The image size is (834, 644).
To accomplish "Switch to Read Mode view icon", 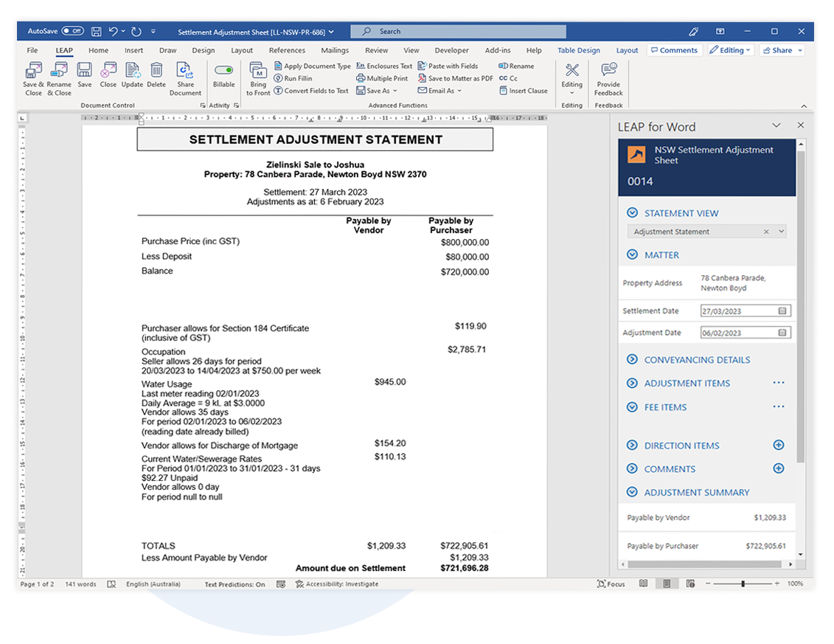I will click(x=643, y=584).
